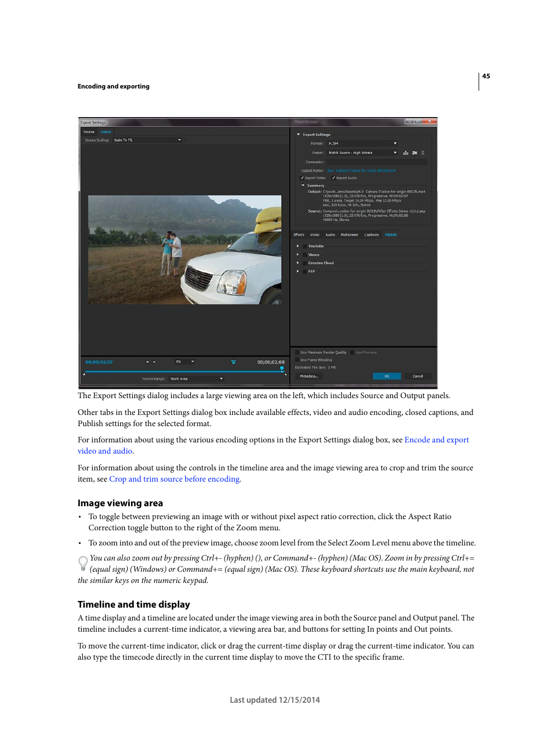Open the Format dropdown showing H.264
The width and height of the screenshot is (534, 756).
click(363, 143)
